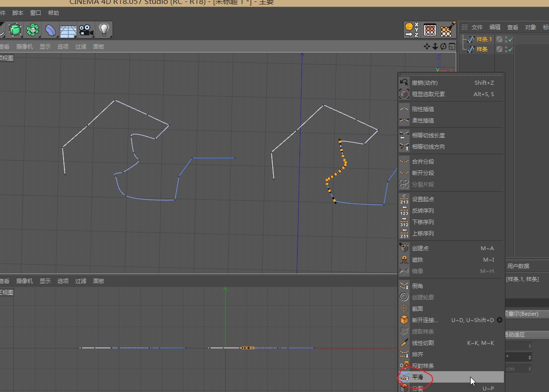Click the spline icon beside 样条.1
The height and width of the screenshot is (392, 549).
click(471, 40)
